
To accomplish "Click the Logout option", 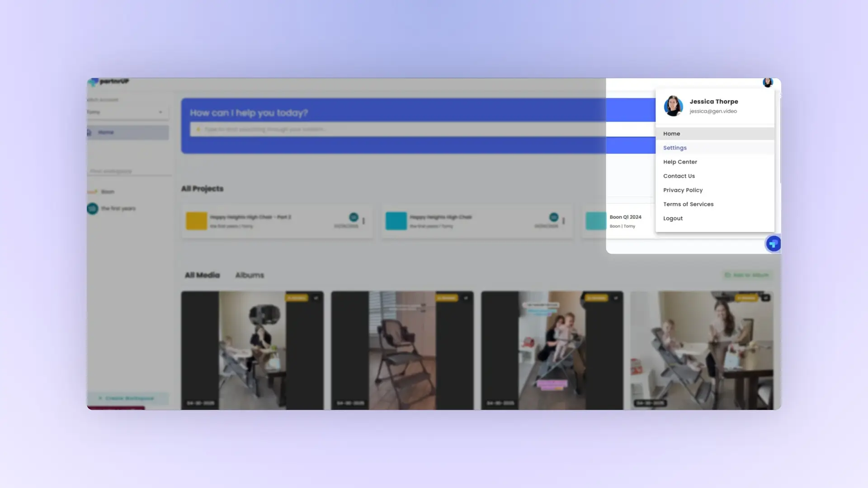I will 673,218.
